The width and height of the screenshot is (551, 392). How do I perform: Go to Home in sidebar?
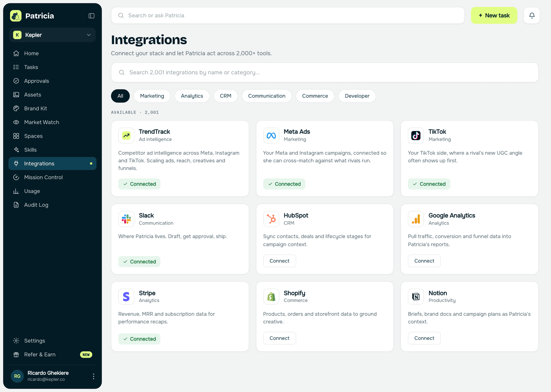(52, 53)
